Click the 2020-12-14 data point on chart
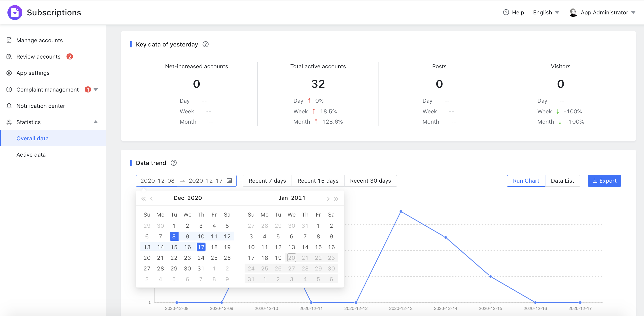The image size is (644, 316). pyautogui.click(x=445, y=237)
